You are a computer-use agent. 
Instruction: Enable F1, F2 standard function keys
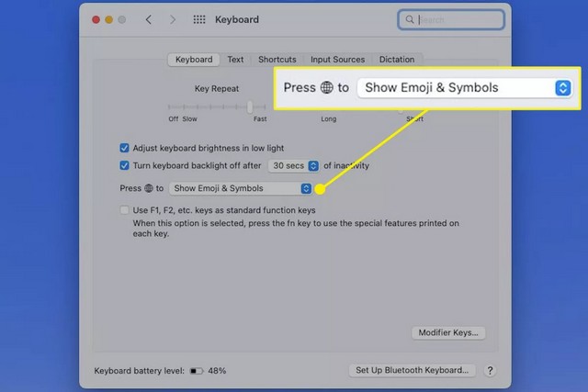(x=125, y=210)
